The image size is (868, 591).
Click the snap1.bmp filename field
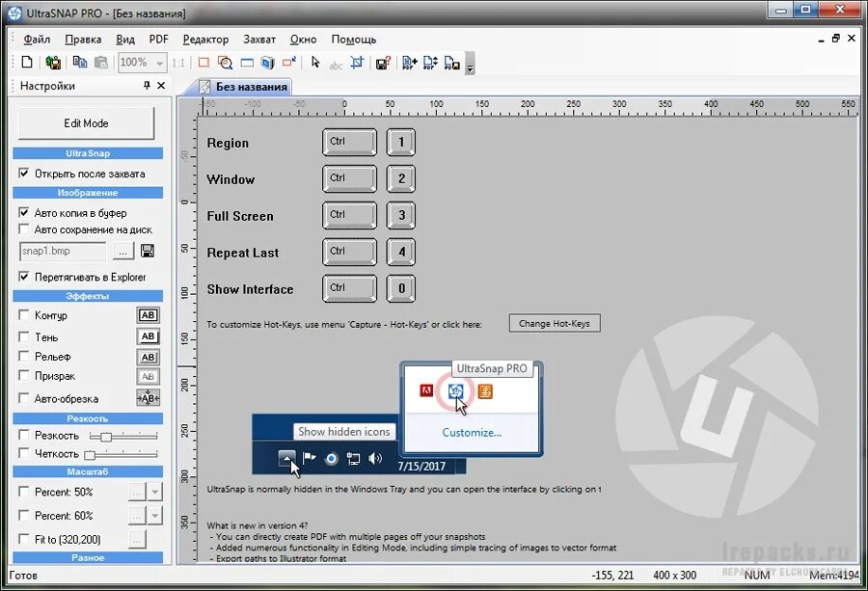62,252
